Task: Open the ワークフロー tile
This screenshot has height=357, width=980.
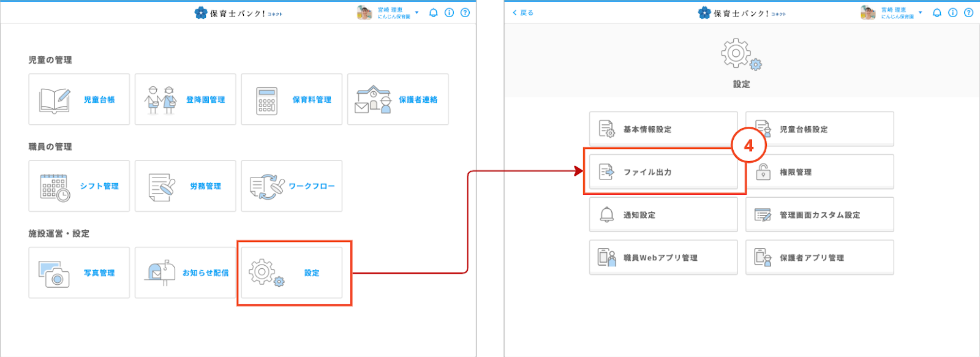Action: coord(292,186)
